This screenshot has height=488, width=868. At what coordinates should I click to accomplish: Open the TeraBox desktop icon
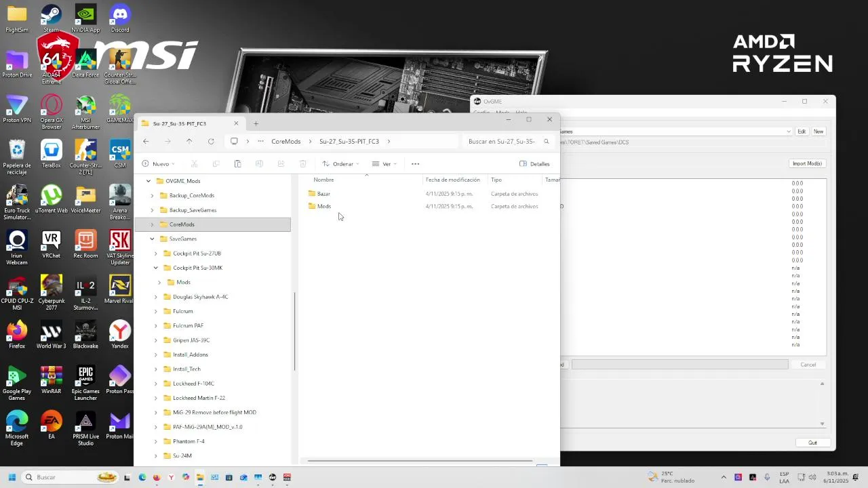(x=51, y=154)
